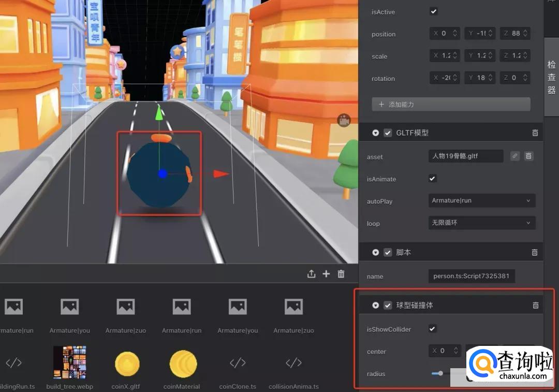
Task: Click the script name field person.ts
Action: (x=472, y=276)
